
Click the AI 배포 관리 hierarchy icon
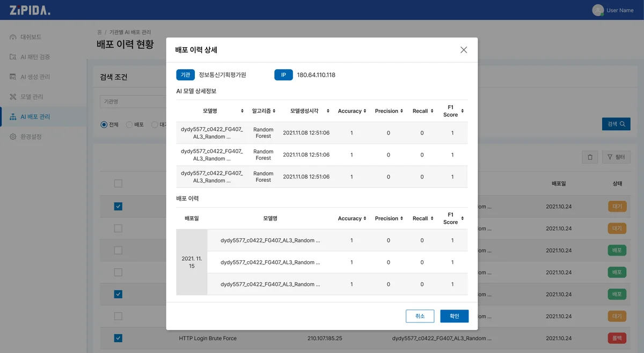13,116
